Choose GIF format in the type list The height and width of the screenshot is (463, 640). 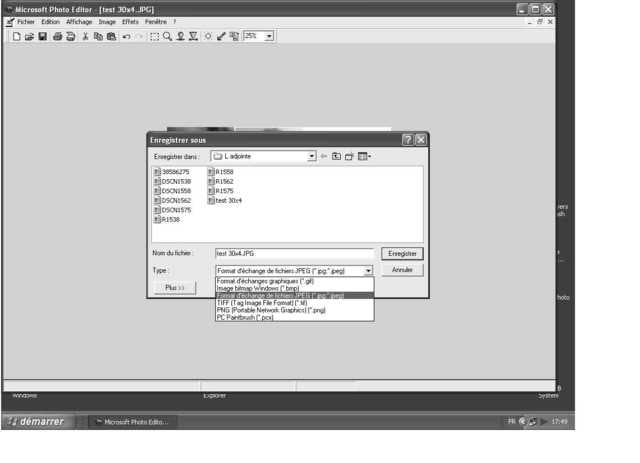[294, 281]
